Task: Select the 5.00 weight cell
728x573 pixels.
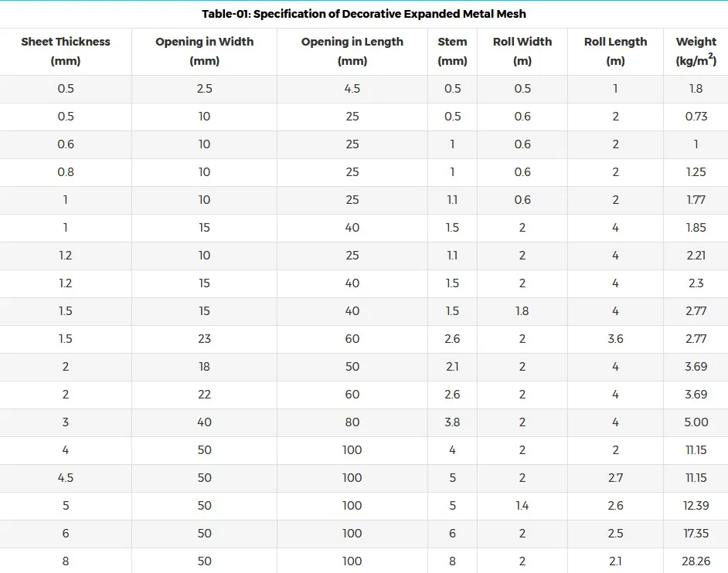Action: tap(696, 422)
